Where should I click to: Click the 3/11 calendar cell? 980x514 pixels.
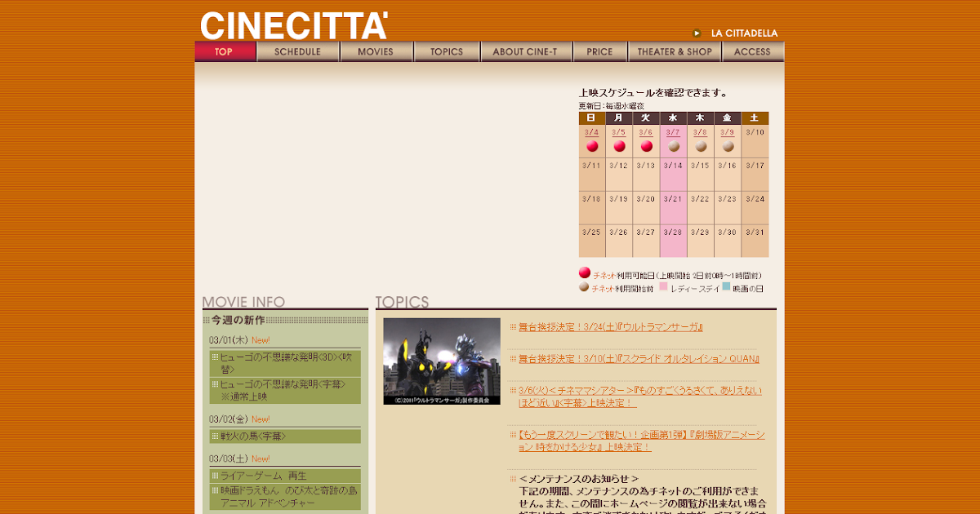(592, 175)
